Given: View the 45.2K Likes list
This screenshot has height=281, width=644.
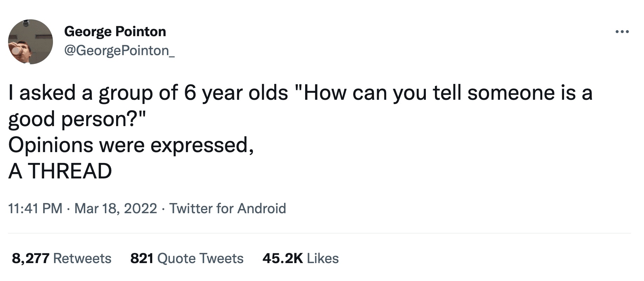Looking at the screenshot, I should tap(300, 259).
